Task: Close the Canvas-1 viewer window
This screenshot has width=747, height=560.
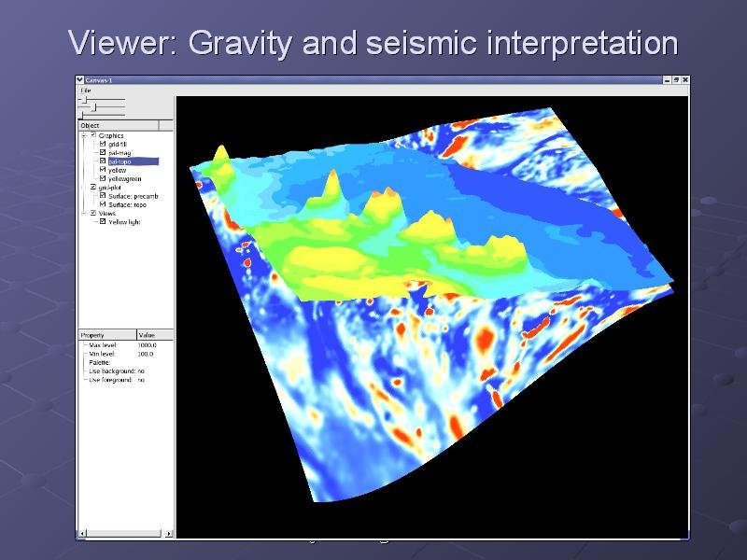Action: (684, 80)
